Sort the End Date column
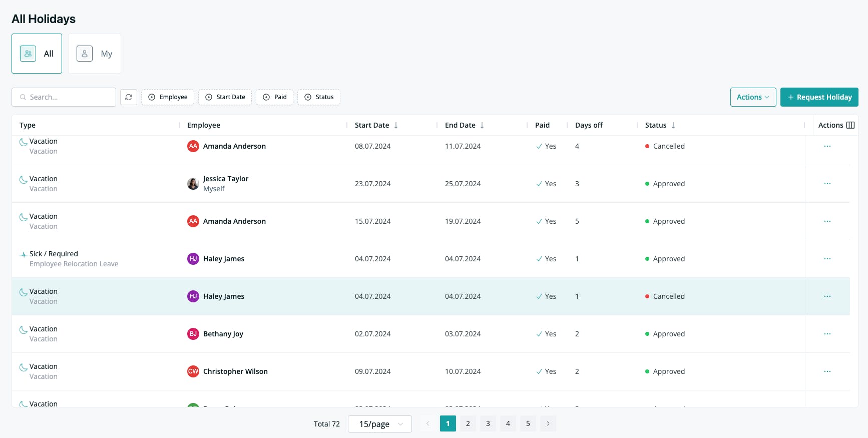868x438 pixels. (x=482, y=125)
